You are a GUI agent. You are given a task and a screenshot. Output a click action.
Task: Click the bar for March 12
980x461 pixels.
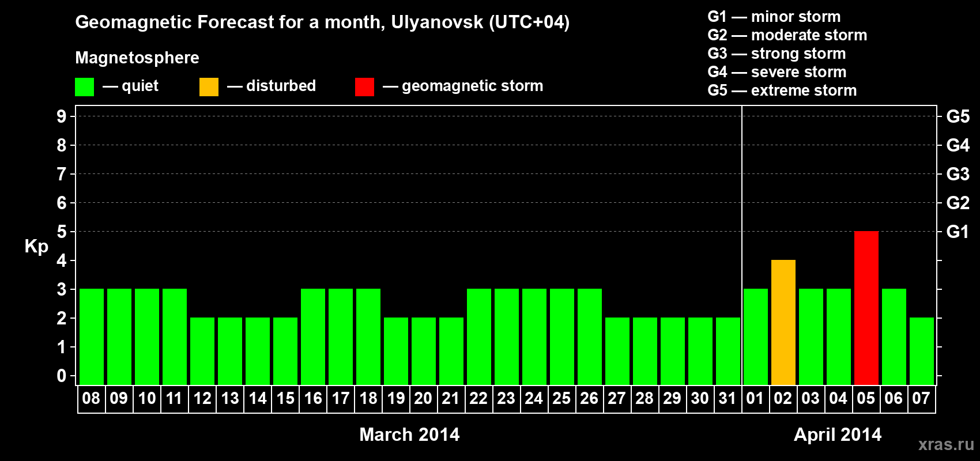click(x=202, y=351)
